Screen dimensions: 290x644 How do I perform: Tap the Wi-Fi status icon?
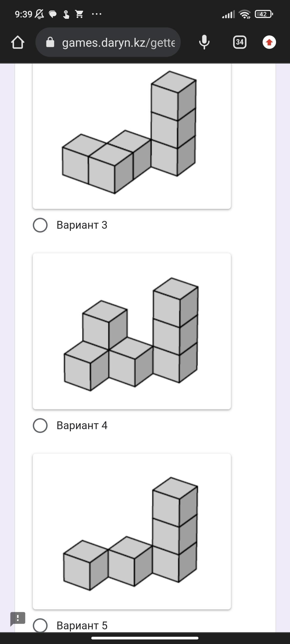[245, 14]
